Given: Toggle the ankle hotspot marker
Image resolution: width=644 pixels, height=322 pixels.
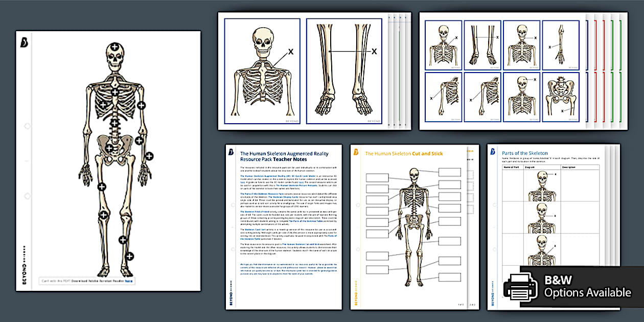Looking at the screenshot, I should pos(130,256).
